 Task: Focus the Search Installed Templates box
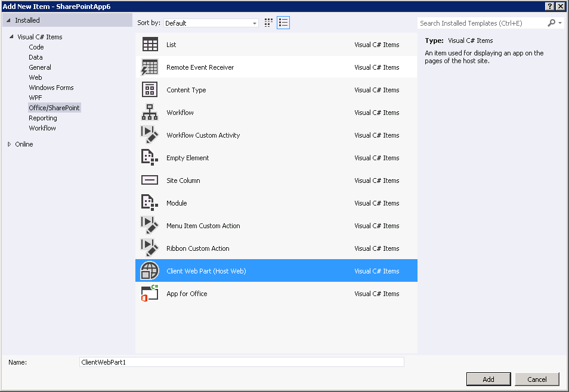(482, 23)
